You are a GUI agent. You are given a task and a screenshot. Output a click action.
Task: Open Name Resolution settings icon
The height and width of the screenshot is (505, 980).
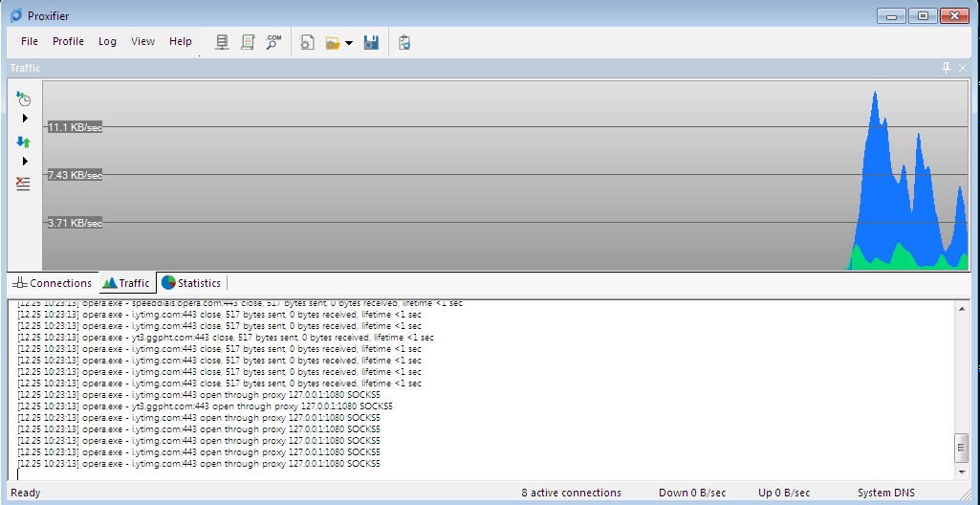click(x=273, y=42)
